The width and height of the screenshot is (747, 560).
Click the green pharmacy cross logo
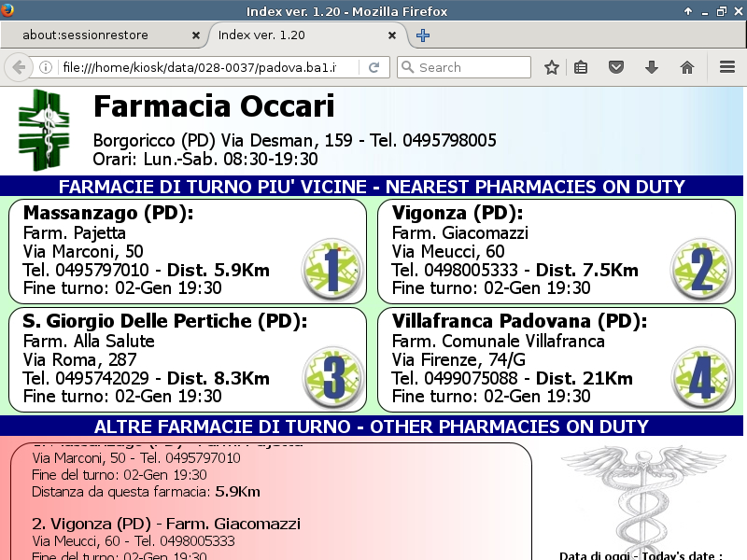[x=44, y=129]
